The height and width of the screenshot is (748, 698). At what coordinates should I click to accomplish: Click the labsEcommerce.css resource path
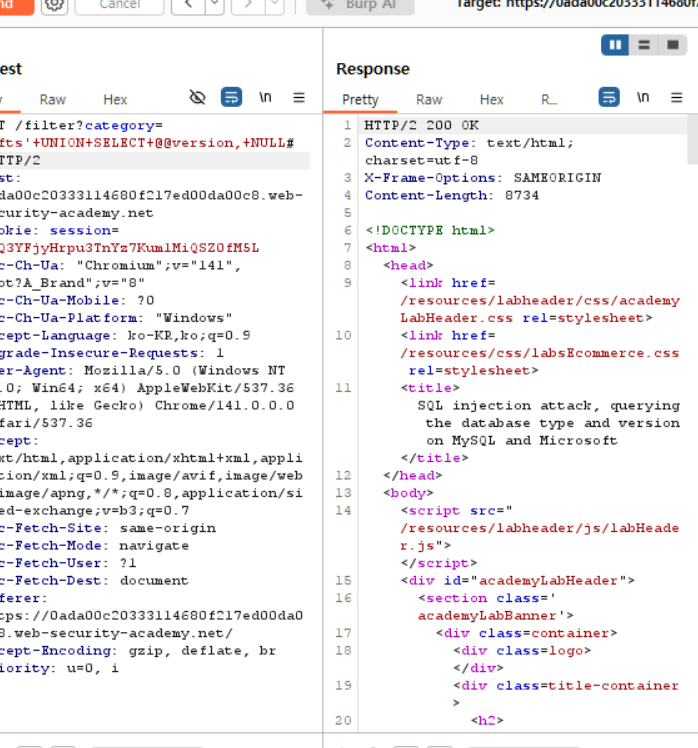coord(540,353)
